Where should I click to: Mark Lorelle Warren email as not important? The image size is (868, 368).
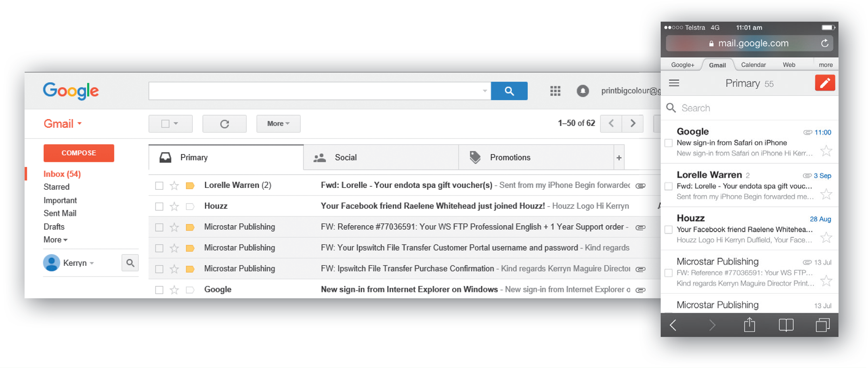click(190, 185)
